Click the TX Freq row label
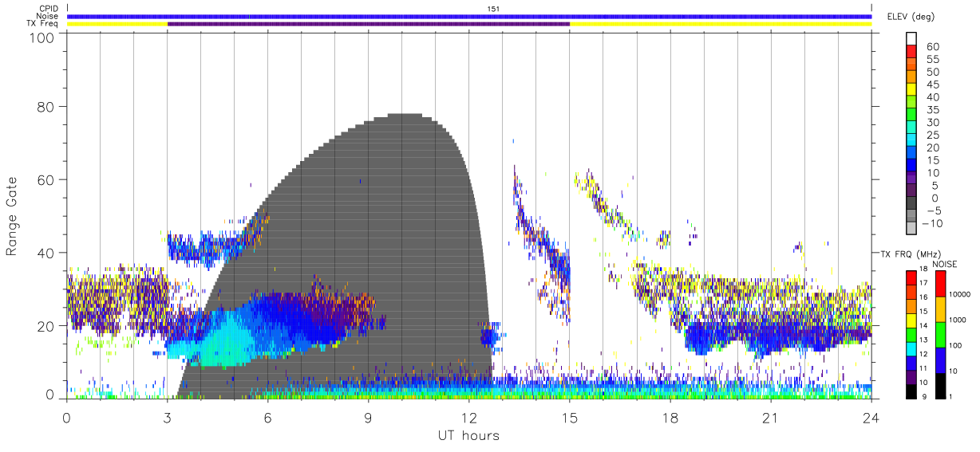The height and width of the screenshot is (452, 980). [x=43, y=24]
